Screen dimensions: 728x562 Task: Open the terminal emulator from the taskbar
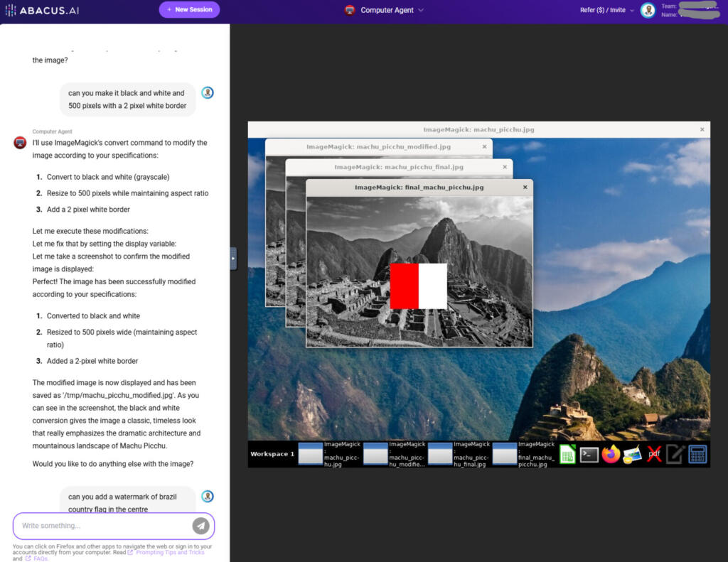589,455
